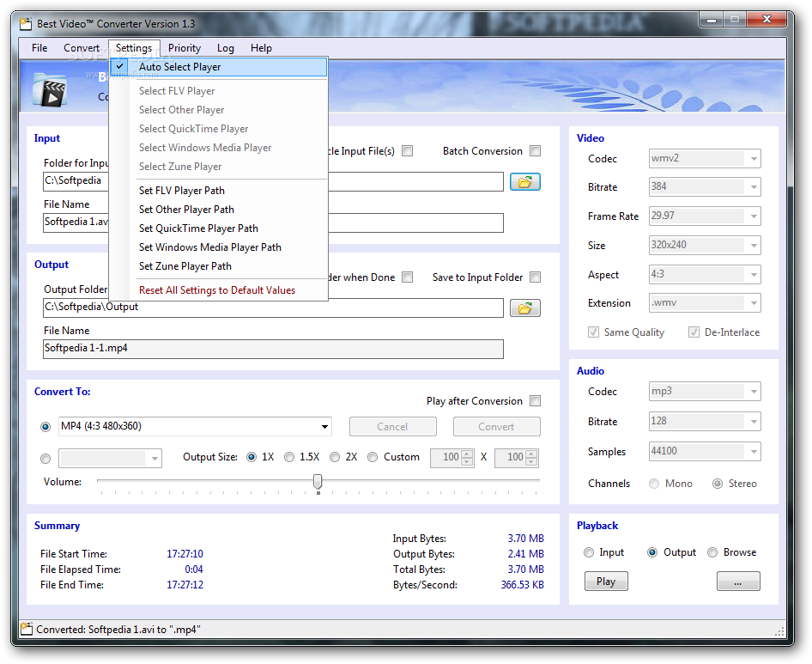Select Custom output size

[373, 457]
